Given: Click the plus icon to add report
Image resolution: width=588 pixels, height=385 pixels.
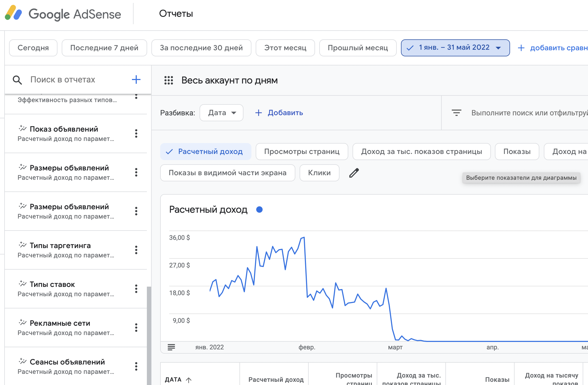Looking at the screenshot, I should 136,79.
